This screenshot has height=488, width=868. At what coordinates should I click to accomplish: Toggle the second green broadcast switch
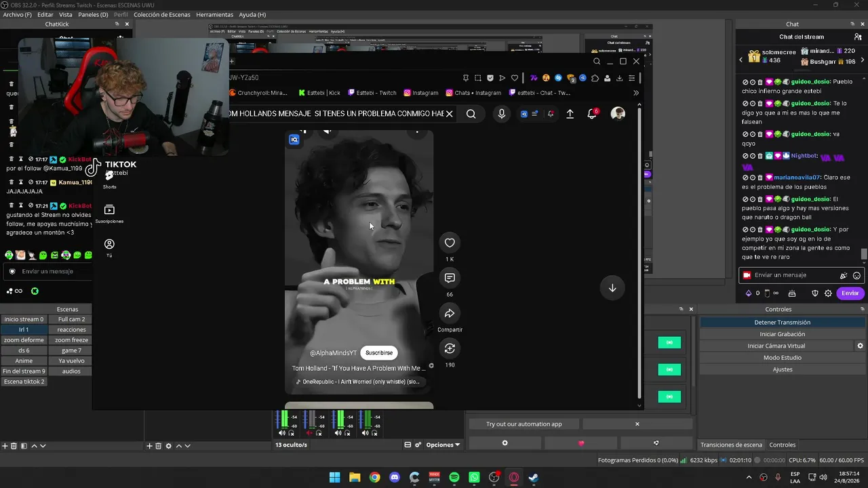tap(669, 369)
